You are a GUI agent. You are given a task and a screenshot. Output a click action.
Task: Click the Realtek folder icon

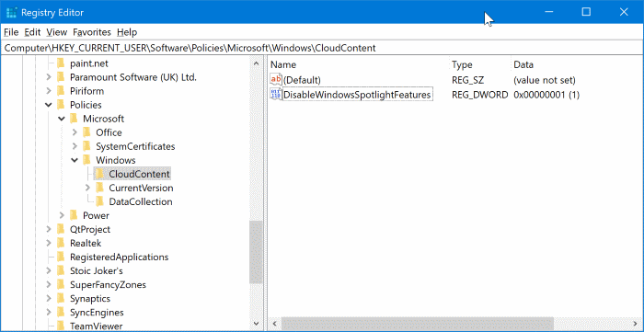(61, 244)
